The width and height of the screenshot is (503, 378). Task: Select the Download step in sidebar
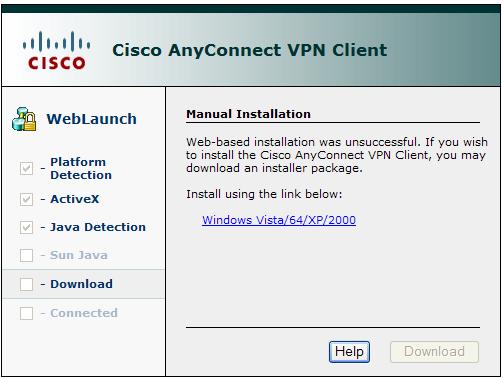click(84, 284)
